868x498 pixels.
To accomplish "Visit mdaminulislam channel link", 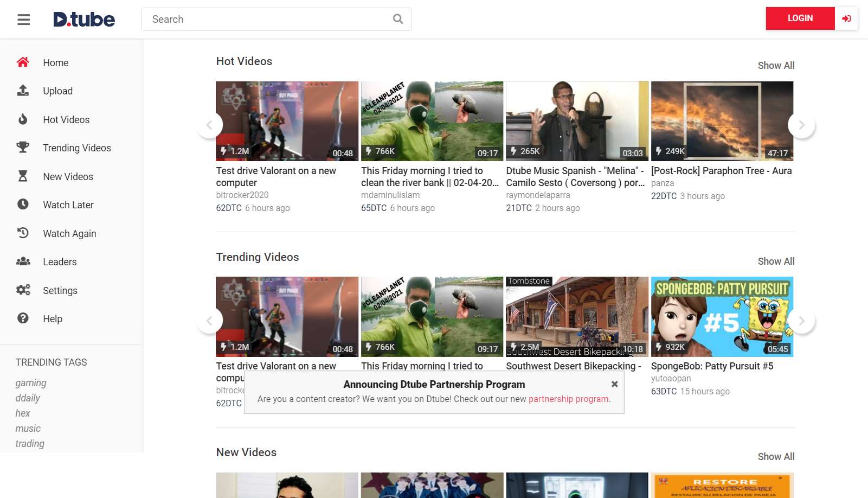I will tap(390, 195).
